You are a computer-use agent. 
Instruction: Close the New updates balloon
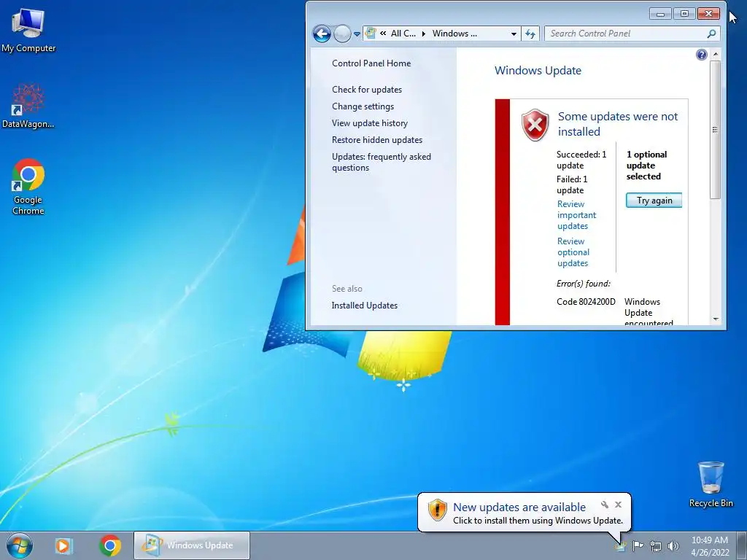coord(618,505)
